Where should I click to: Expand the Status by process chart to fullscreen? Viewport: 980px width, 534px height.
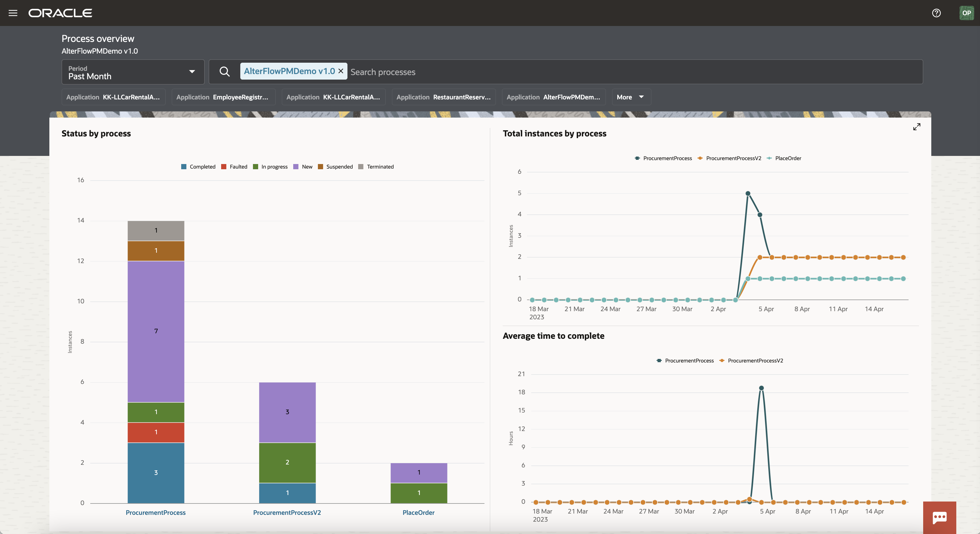[916, 127]
